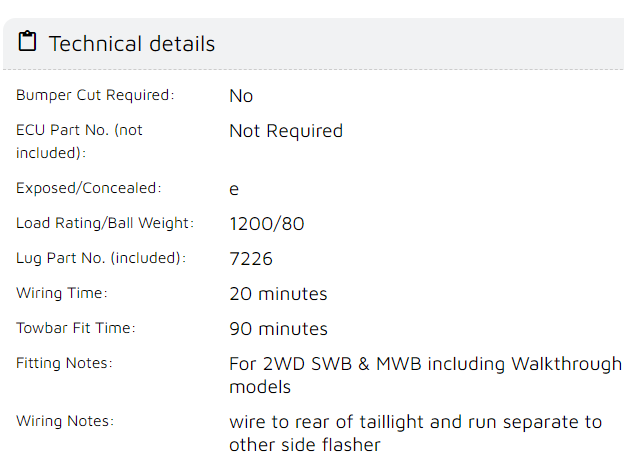624x467 pixels.
Task: Select the 90 minutes fit time
Action: click(x=279, y=329)
